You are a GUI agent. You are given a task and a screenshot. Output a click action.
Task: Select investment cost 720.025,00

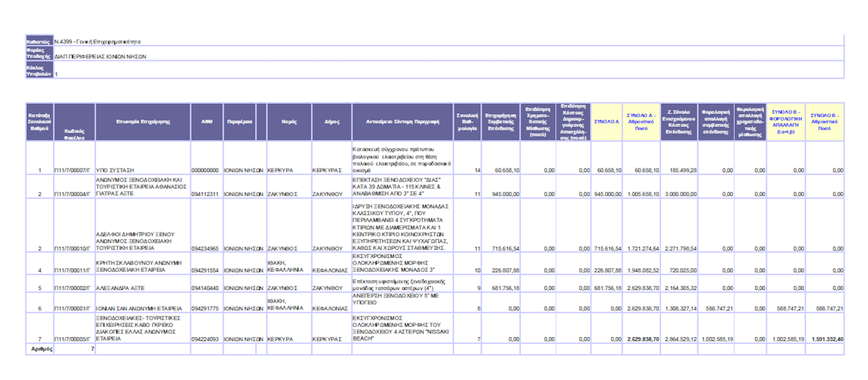click(x=684, y=272)
